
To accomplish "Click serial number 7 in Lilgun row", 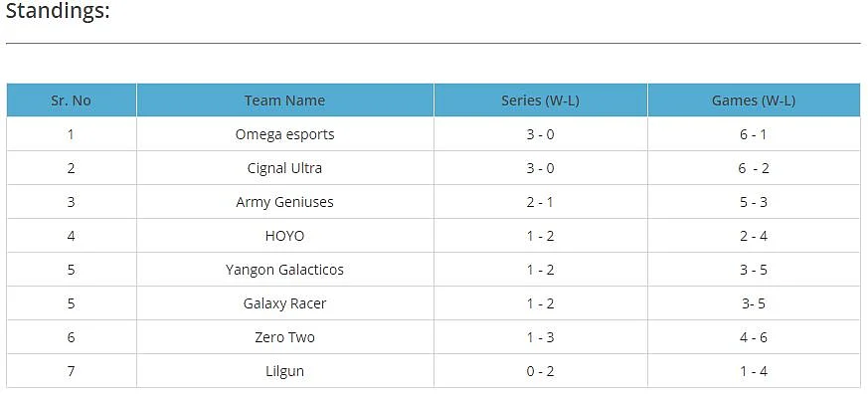I will pyautogui.click(x=71, y=371).
